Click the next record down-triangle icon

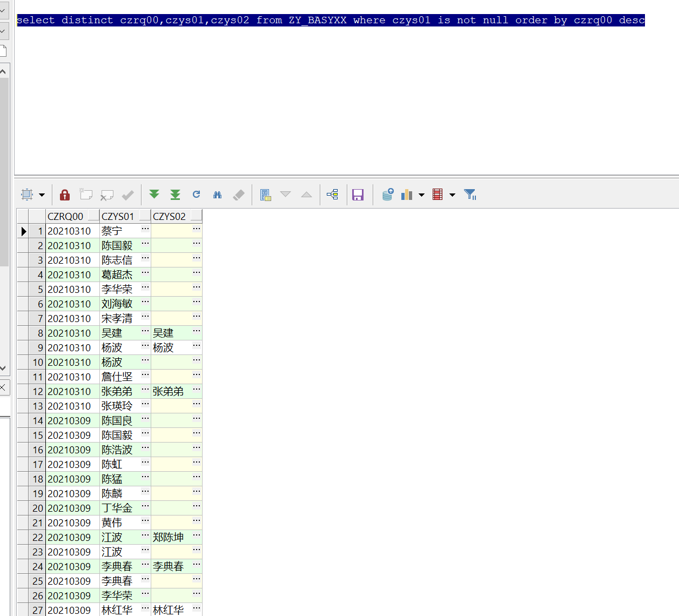coord(286,195)
